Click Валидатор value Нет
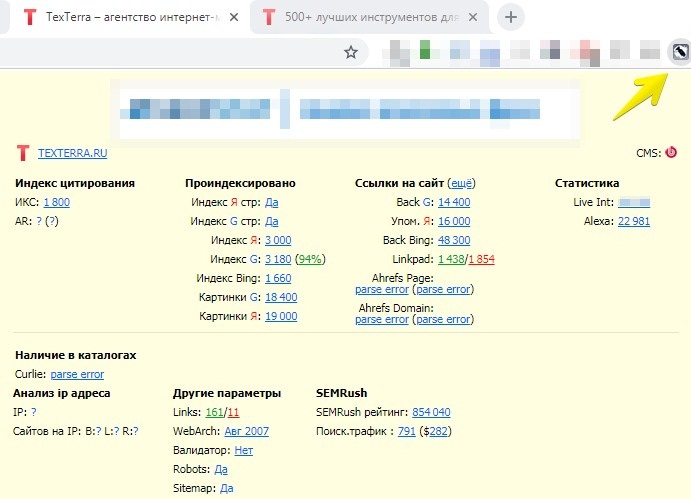Screen dimensions: 691x499 point(244,450)
